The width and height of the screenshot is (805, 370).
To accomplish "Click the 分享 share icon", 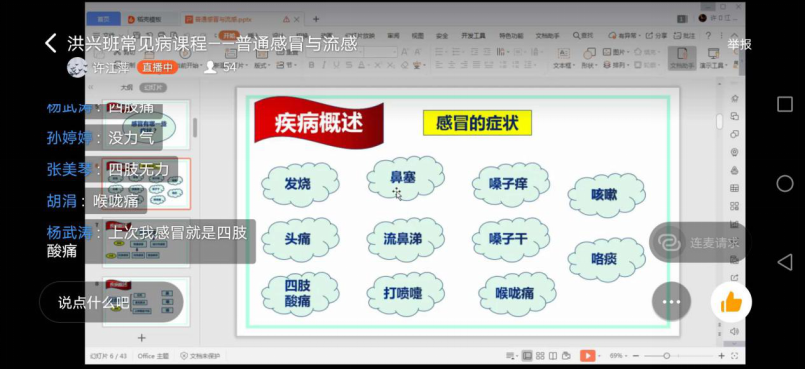I will [657, 35].
